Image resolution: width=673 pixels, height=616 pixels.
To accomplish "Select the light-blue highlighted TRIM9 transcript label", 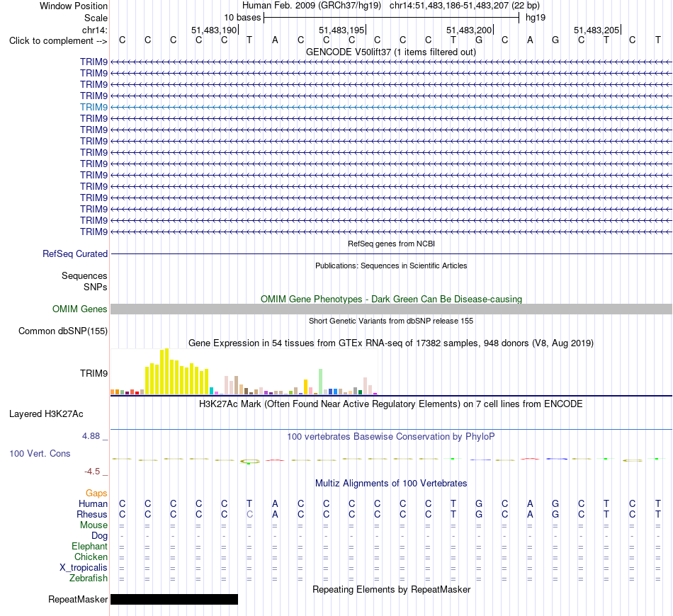I will (x=94, y=107).
